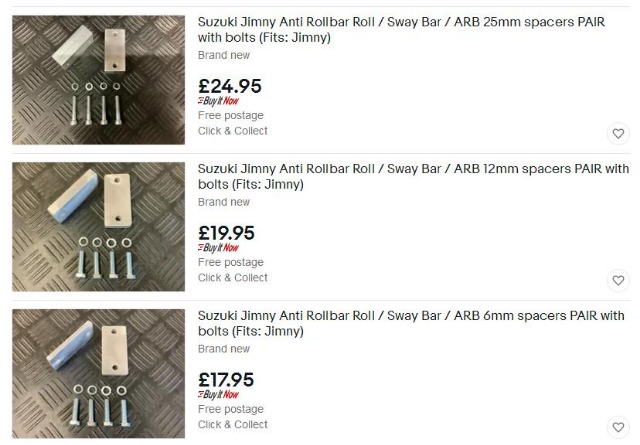Watch the 12mm spacers listing via heart
The width and height of the screenshot is (640, 445).
[618, 281]
